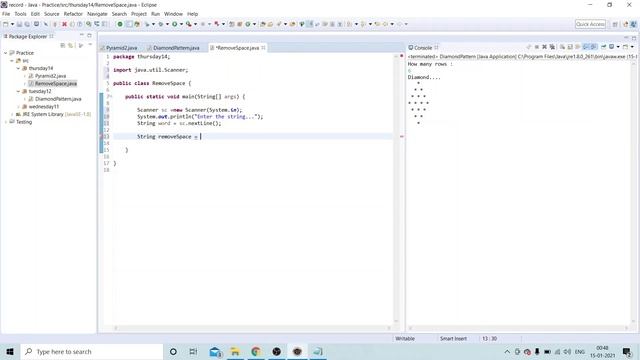Open the Refactor menu
640x360 pixels.
click(x=73, y=14)
